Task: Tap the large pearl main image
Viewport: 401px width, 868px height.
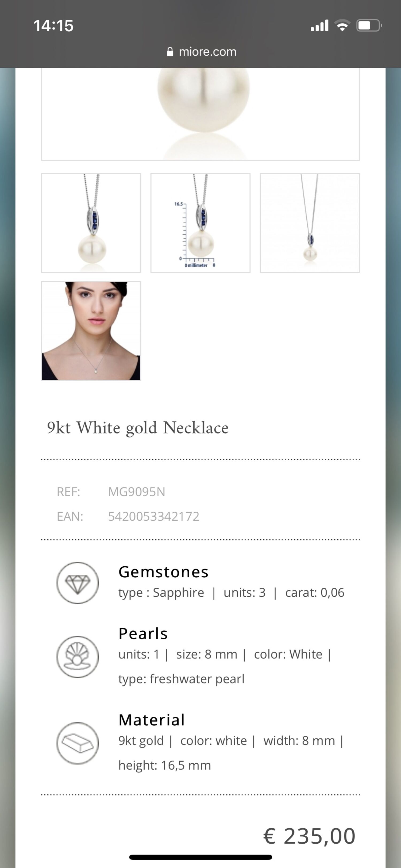Action: click(x=200, y=114)
